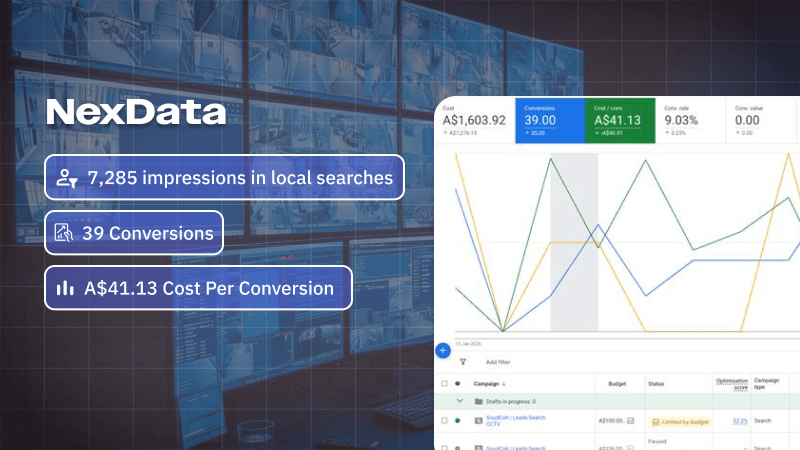
Task: Click the A$100.00 budget value
Action: [x=611, y=421]
